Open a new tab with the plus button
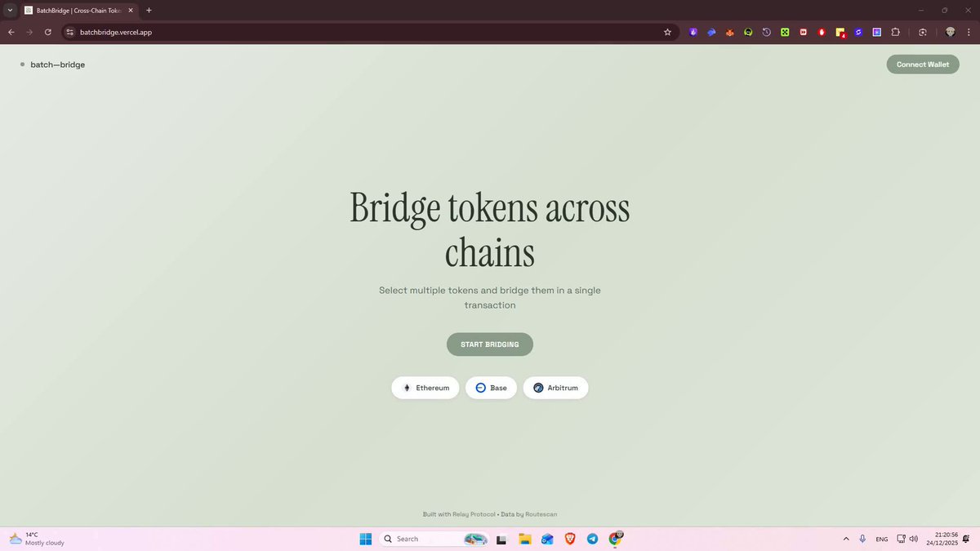The width and height of the screenshot is (980, 551). coord(149,10)
